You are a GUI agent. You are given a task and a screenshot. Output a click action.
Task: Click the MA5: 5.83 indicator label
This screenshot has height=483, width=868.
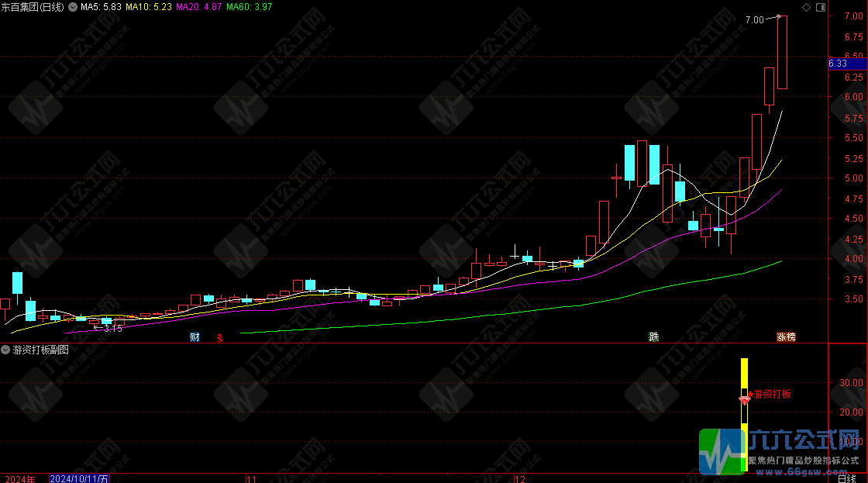102,7
